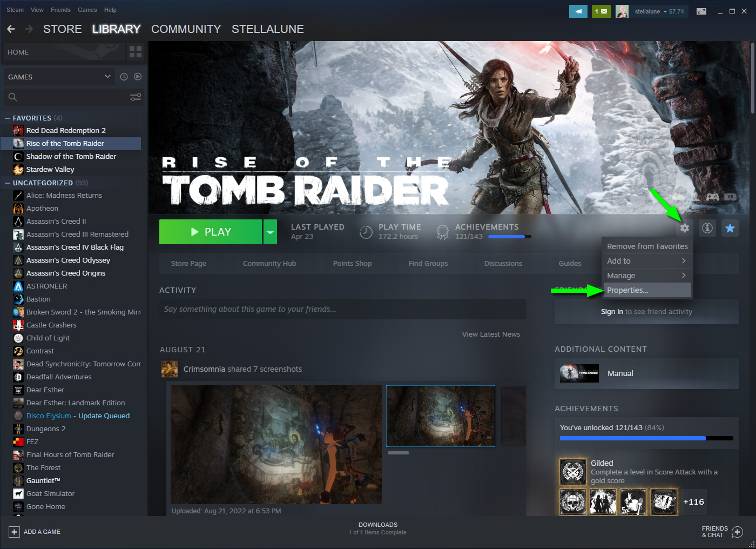Click the activity post text field

pyautogui.click(x=342, y=309)
